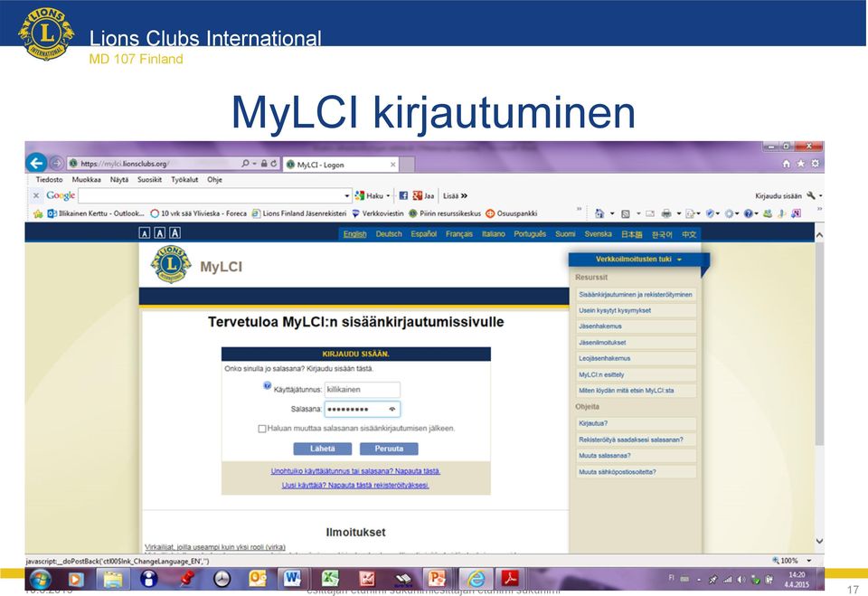Select the smallest font size A
The image size is (868, 596).
pyautogui.click(x=145, y=233)
